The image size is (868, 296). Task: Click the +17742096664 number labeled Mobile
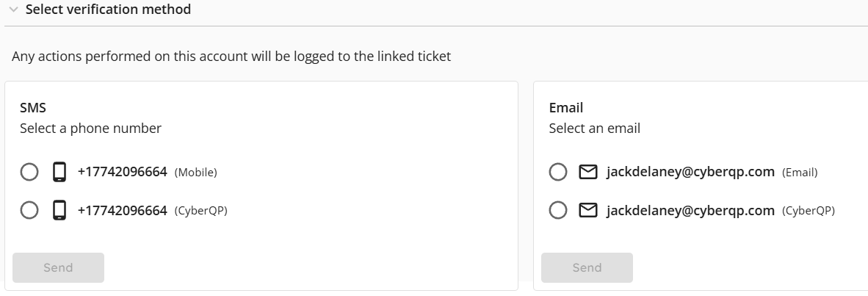(123, 172)
